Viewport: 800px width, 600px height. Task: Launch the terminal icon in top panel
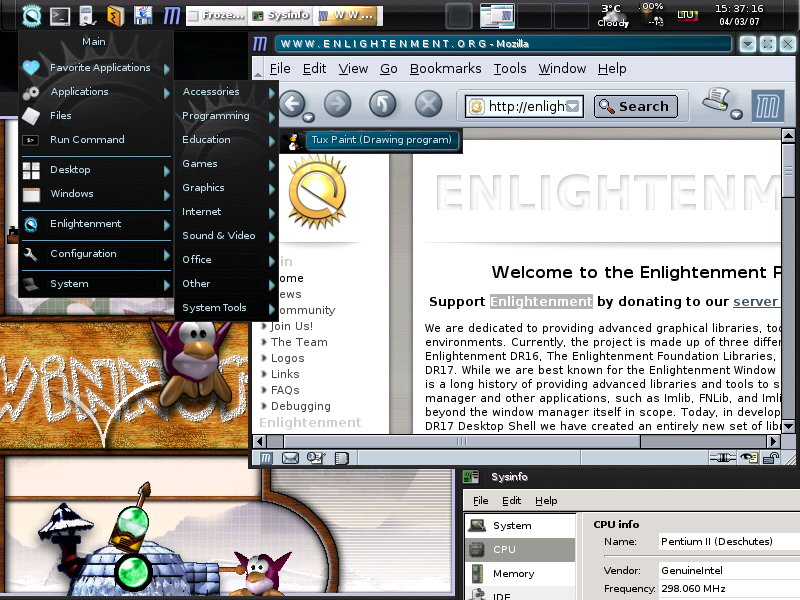60,15
